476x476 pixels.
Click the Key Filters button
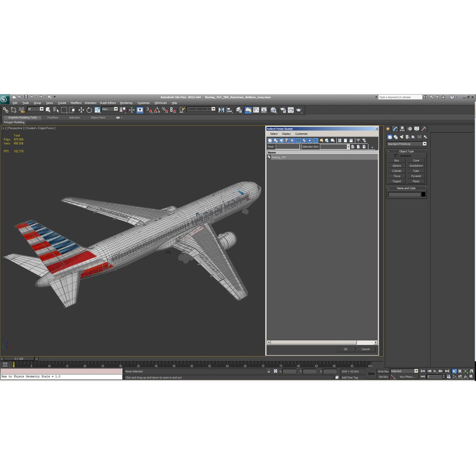click(x=407, y=377)
